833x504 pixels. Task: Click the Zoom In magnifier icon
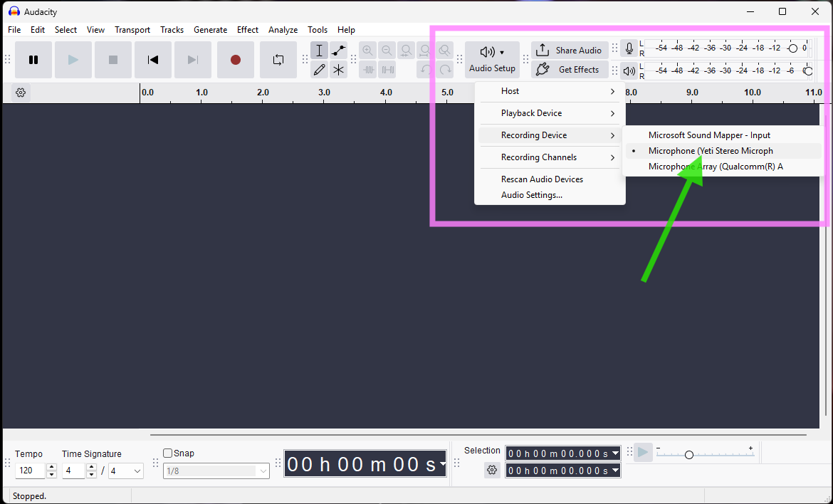click(367, 51)
